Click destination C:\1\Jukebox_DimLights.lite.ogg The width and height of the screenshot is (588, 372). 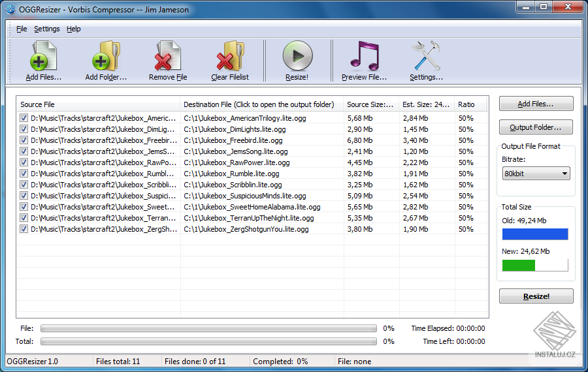[235, 129]
